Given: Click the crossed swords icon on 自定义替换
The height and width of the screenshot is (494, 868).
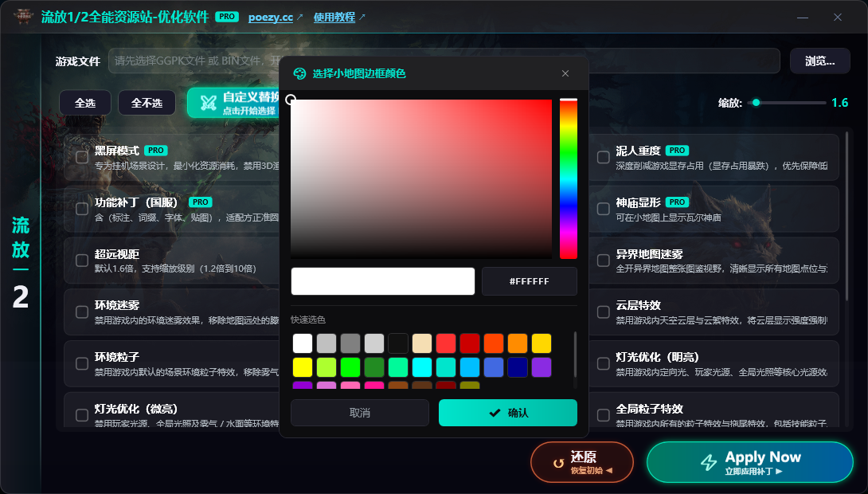Looking at the screenshot, I should click(x=208, y=103).
